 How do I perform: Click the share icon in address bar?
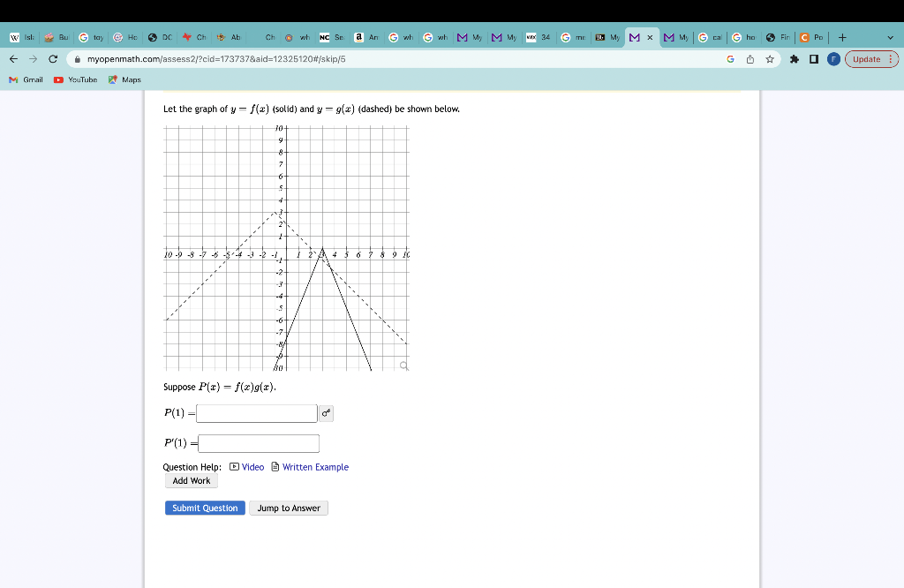(x=750, y=59)
